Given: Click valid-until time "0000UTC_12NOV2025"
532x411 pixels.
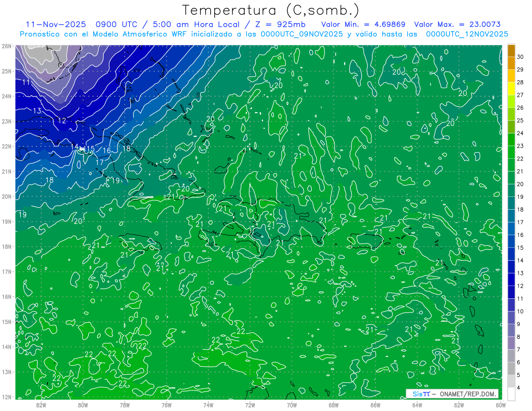Looking at the screenshot, I should (467, 34).
